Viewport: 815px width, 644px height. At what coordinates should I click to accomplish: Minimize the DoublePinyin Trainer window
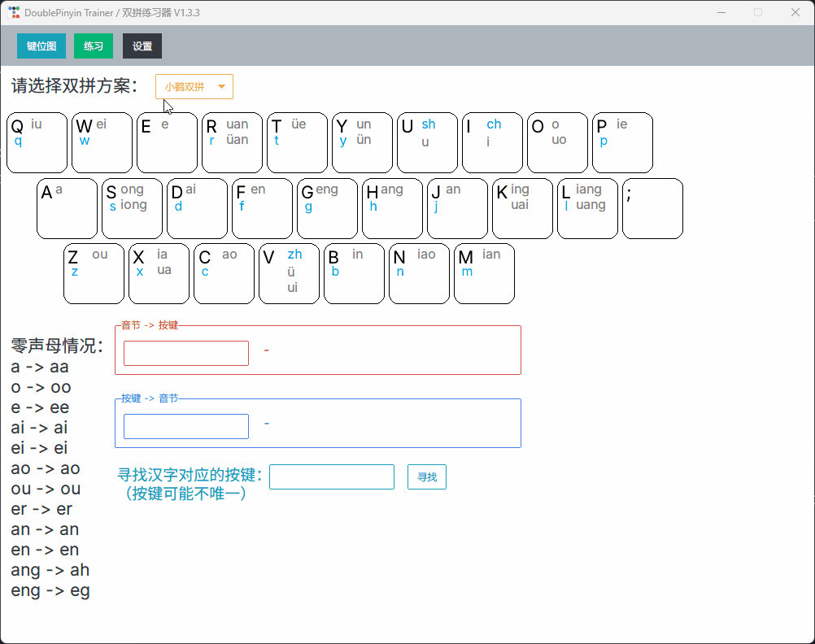[721, 12]
